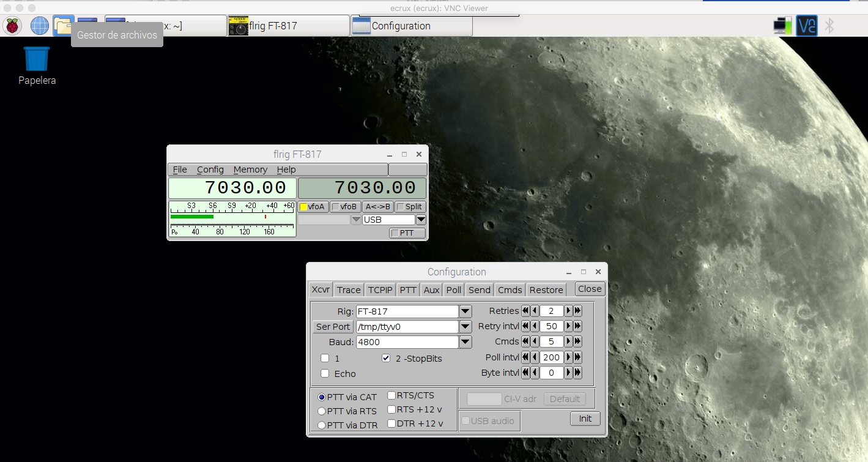Image resolution: width=868 pixels, height=462 pixels.
Task: Click the Init button
Action: tap(585, 419)
